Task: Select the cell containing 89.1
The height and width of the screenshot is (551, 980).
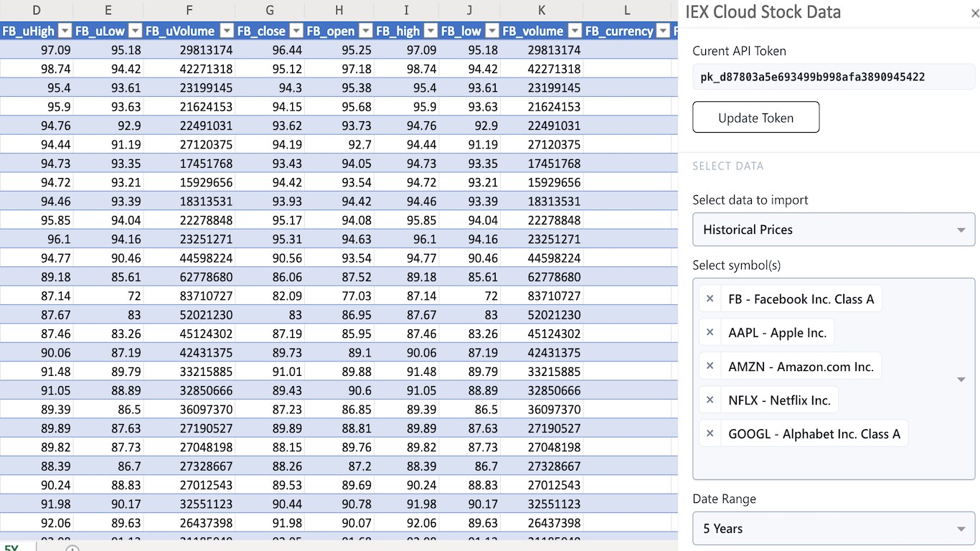Action: click(x=339, y=353)
